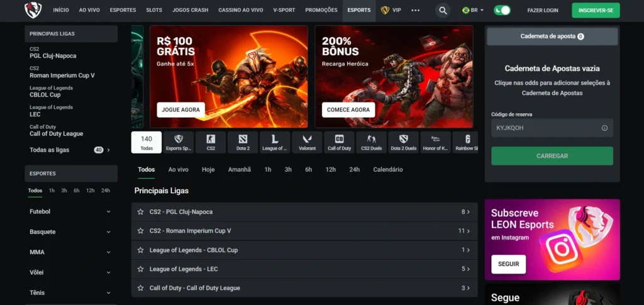Star League of Legends - CBLOL Cup
Screen dimensions: 644x305
140,250
